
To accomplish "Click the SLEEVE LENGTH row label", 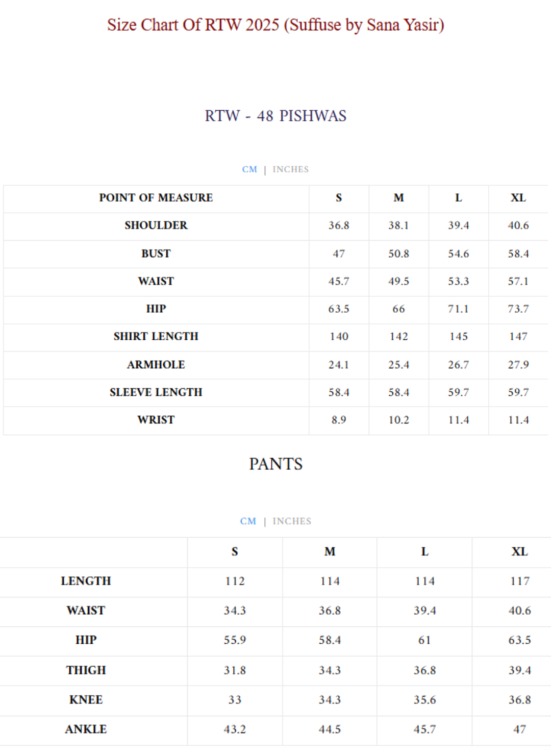I will click(156, 392).
